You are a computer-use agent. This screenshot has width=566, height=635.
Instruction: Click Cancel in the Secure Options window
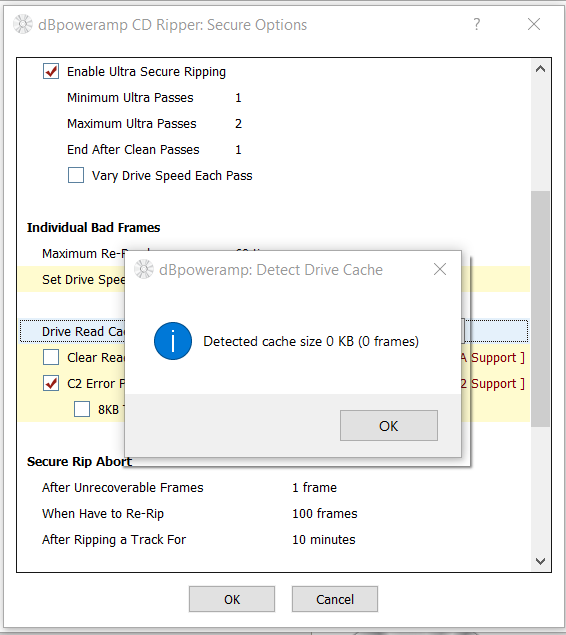click(x=335, y=599)
